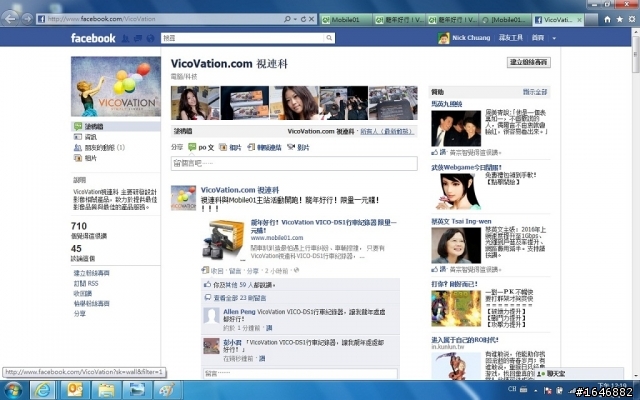Open browser Favorites star icon
This screenshot has width=640, height=400.
pos(620,19)
